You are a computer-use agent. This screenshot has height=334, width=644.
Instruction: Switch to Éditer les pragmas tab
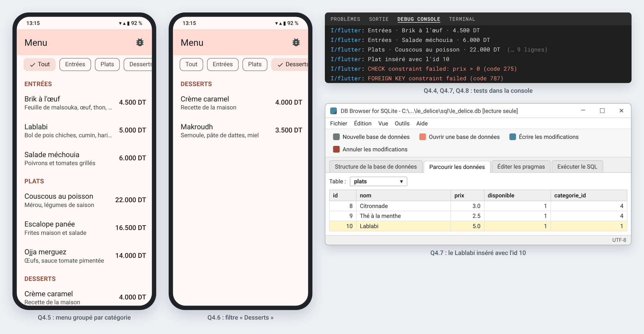pos(521,167)
